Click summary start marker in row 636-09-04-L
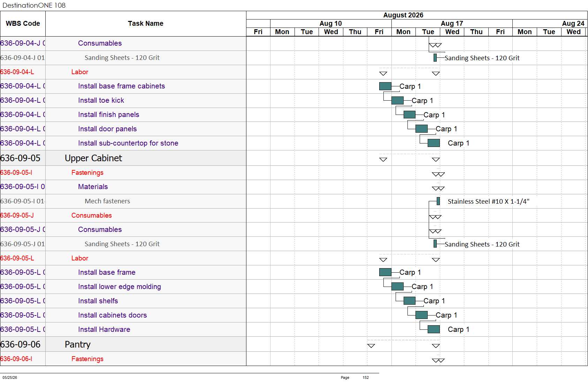 tap(383, 73)
